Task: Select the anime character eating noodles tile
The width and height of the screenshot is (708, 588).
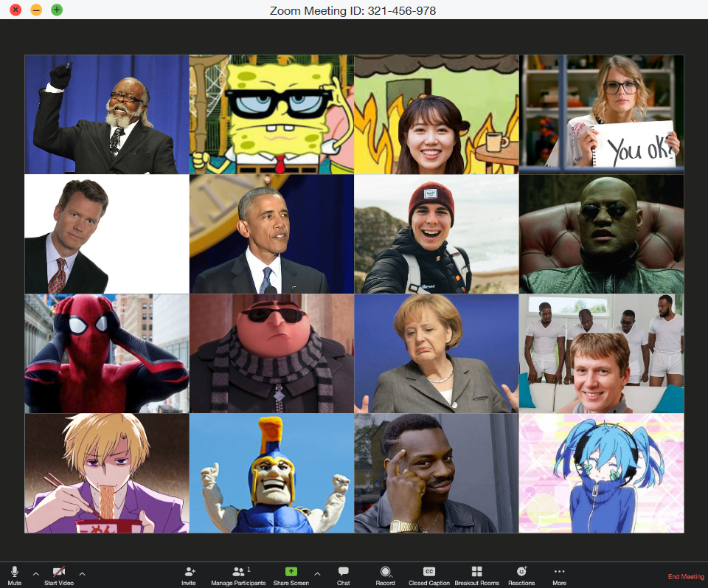Action: coord(107,474)
